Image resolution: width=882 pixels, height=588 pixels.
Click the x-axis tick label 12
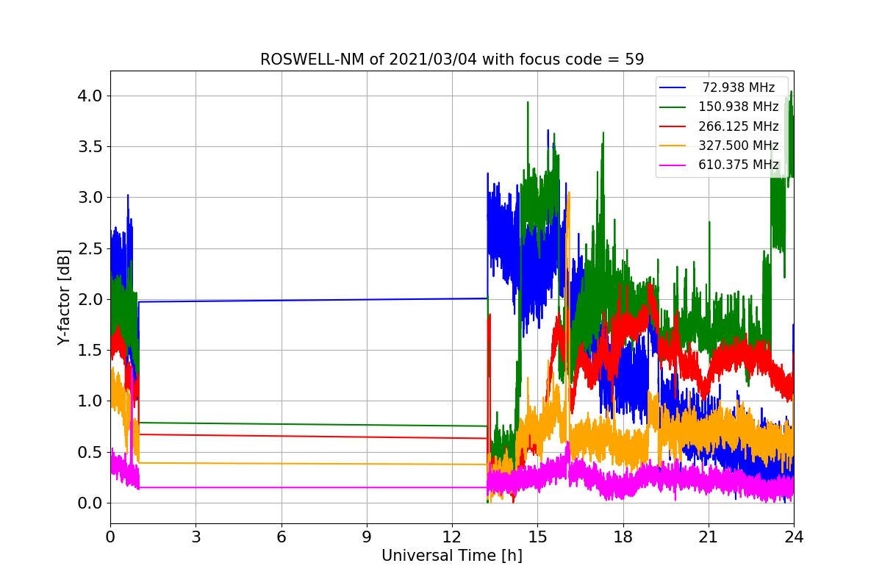(x=452, y=537)
